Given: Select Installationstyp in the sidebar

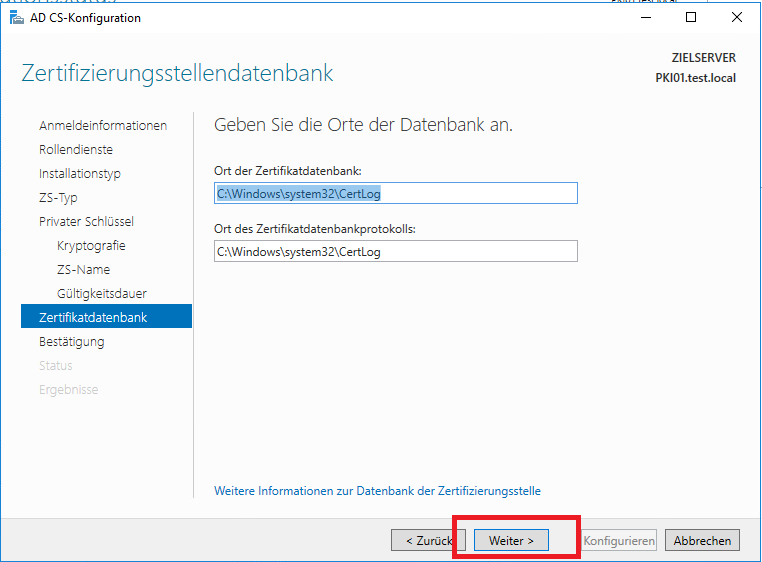Looking at the screenshot, I should [80, 173].
